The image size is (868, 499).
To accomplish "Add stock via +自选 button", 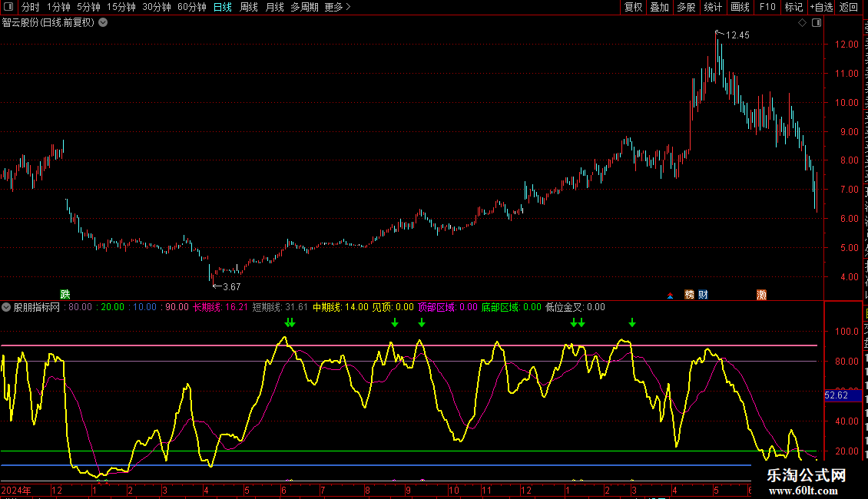I will click(x=821, y=7).
